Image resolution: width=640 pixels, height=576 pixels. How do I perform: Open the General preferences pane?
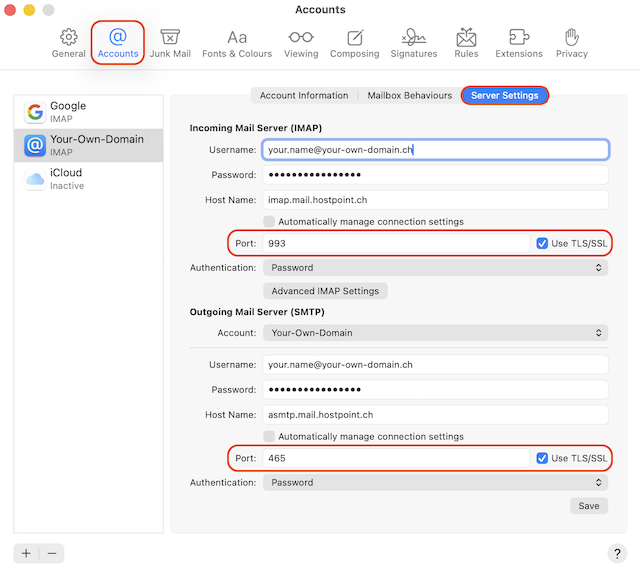69,43
